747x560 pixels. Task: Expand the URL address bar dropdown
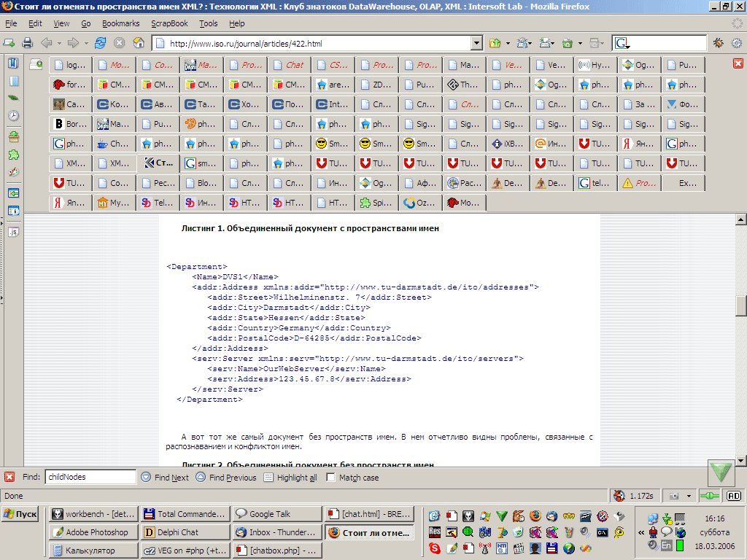476,44
